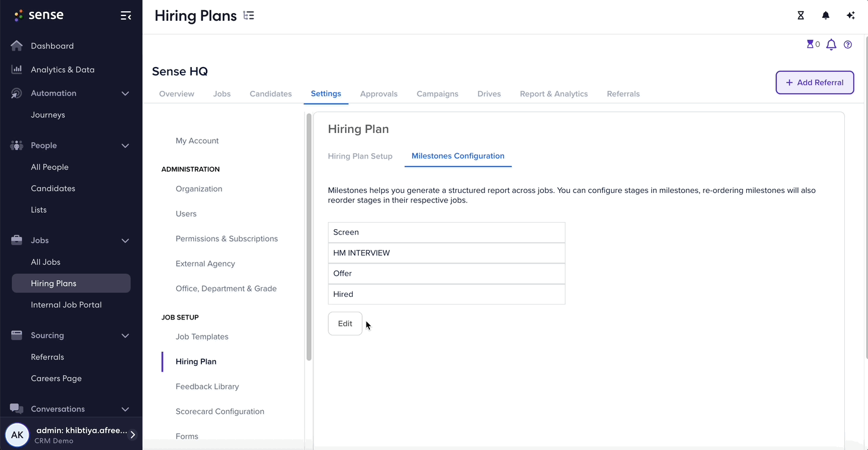This screenshot has width=868, height=450.
Task: Open Feedback Library settings
Action: click(x=207, y=386)
